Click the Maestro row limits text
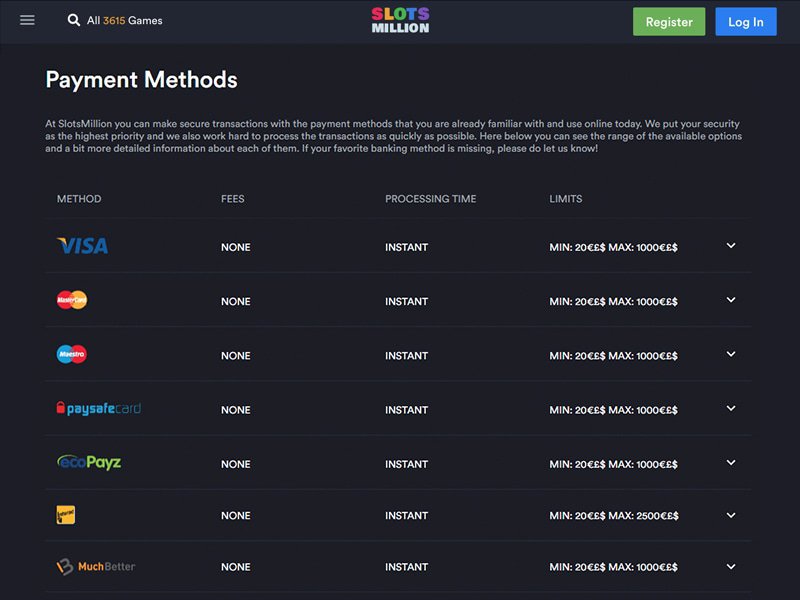Viewport: 800px width, 600px height. point(613,356)
